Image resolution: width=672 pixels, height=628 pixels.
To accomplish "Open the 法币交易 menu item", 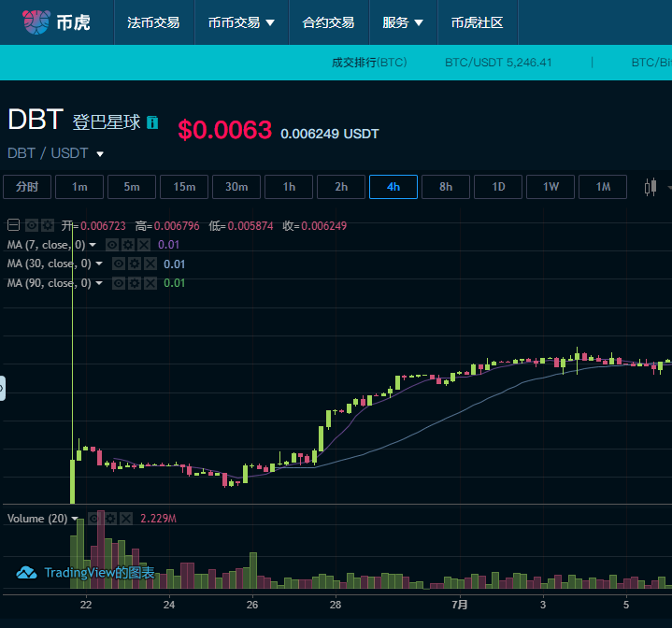I will point(153,22).
